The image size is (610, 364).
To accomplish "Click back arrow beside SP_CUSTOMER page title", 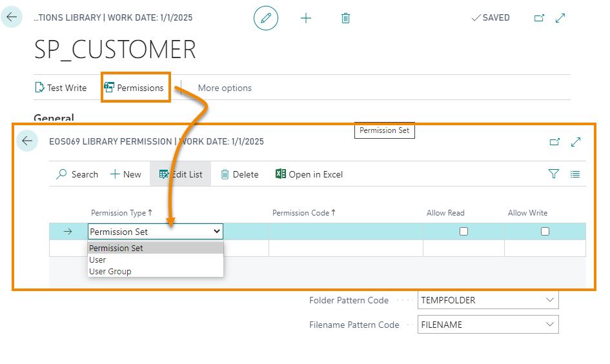I will (x=12, y=17).
